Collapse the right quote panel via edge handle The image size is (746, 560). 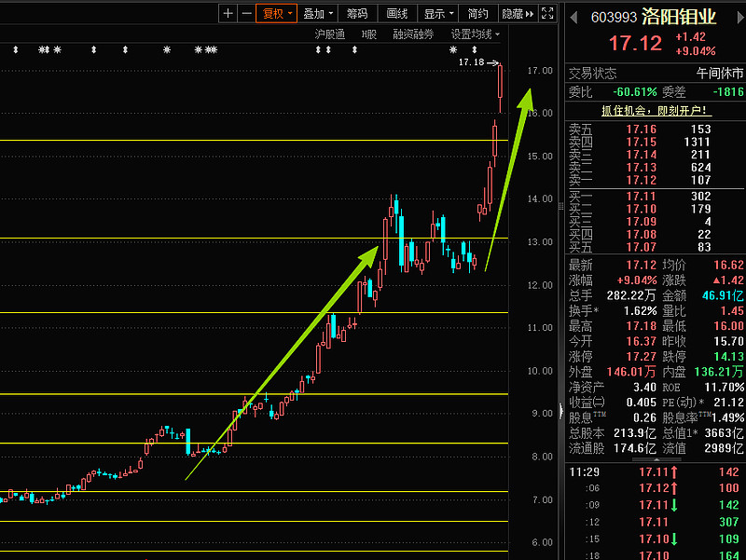pyautogui.click(x=561, y=410)
